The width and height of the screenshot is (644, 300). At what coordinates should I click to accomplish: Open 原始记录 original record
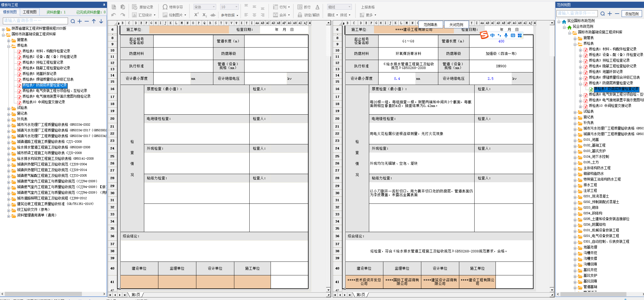click(x=143, y=7)
